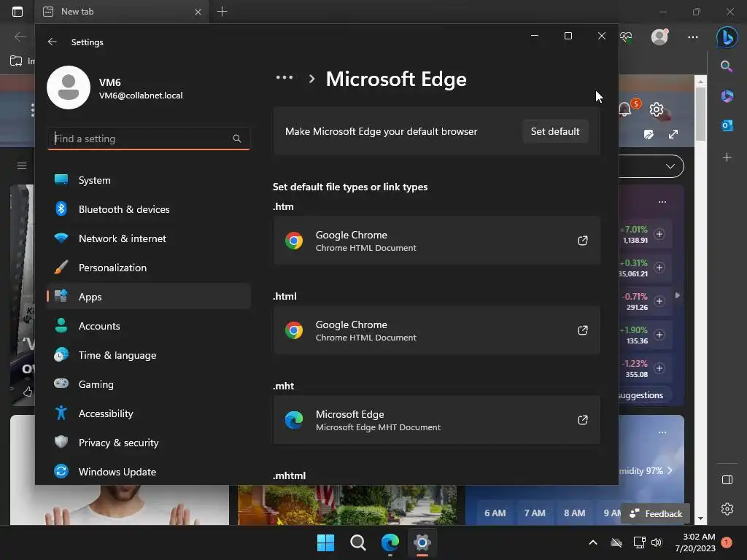Open taskbar Search
The image size is (747, 560).
pyautogui.click(x=357, y=542)
